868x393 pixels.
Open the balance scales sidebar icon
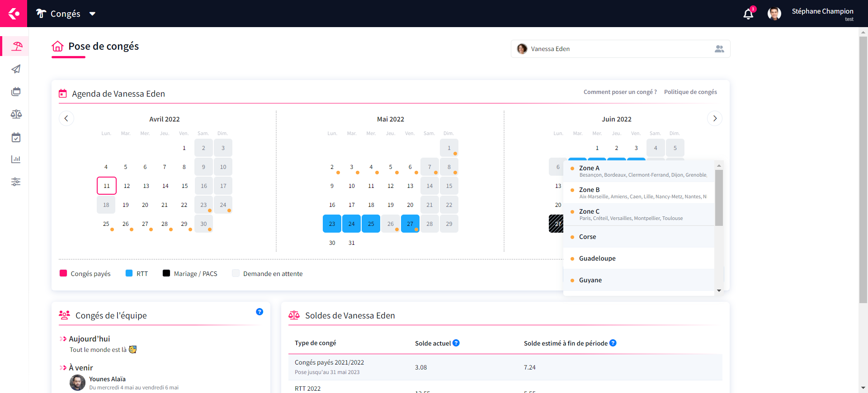16,114
